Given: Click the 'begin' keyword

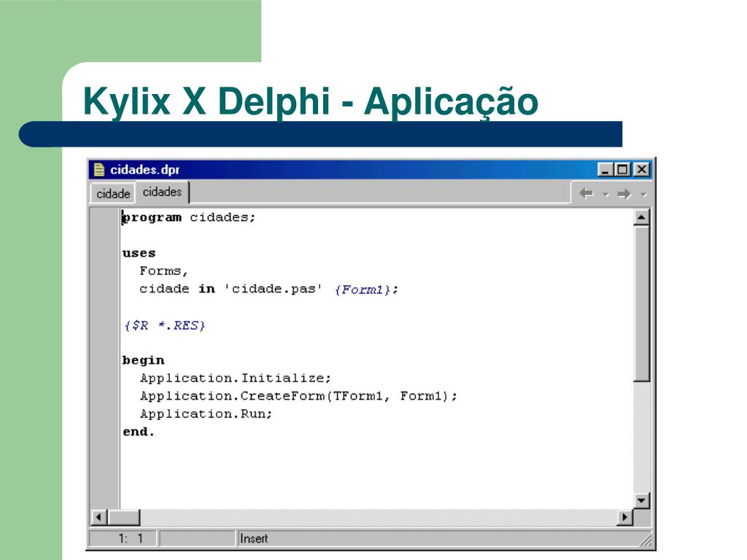Looking at the screenshot, I should 144,360.
